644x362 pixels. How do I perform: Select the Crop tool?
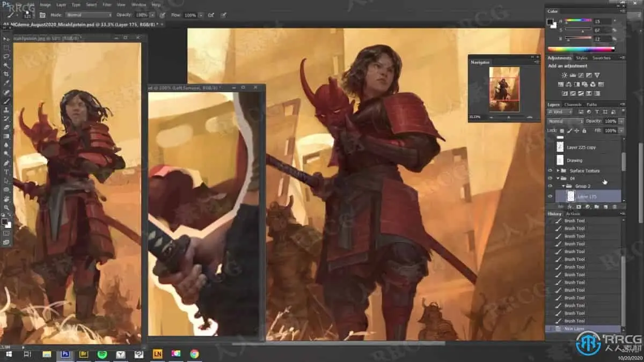pyautogui.click(x=6, y=73)
